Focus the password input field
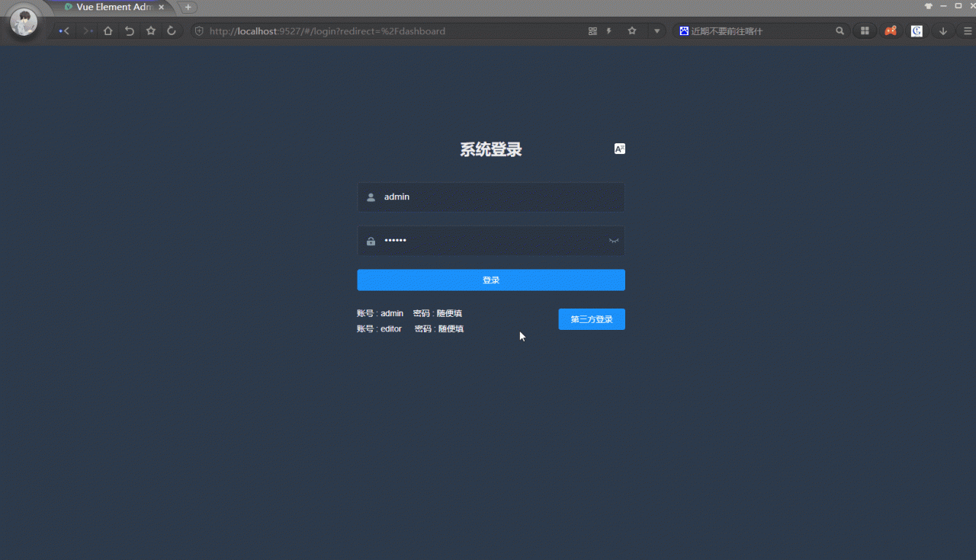The height and width of the screenshot is (560, 976). [x=491, y=241]
